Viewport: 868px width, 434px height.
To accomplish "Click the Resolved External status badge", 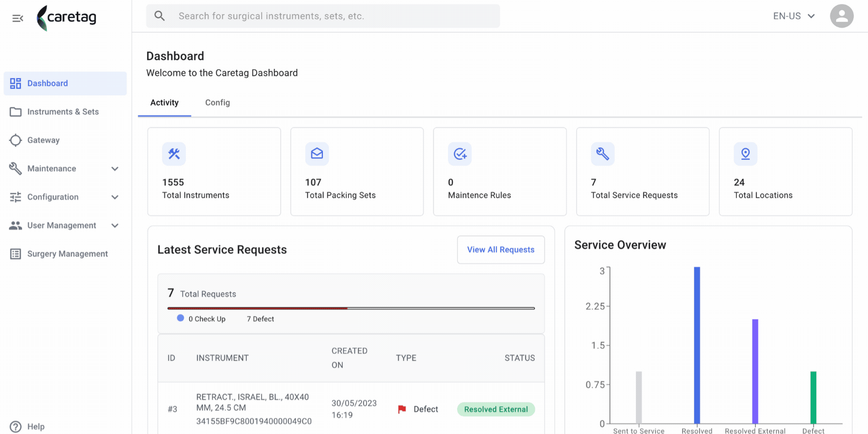I will pyautogui.click(x=496, y=409).
